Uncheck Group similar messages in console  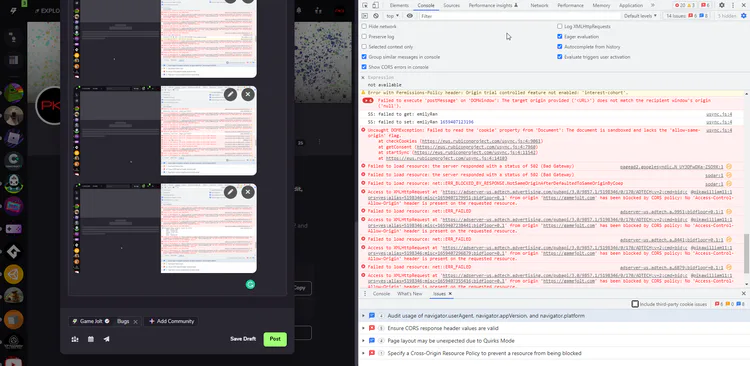click(x=364, y=57)
